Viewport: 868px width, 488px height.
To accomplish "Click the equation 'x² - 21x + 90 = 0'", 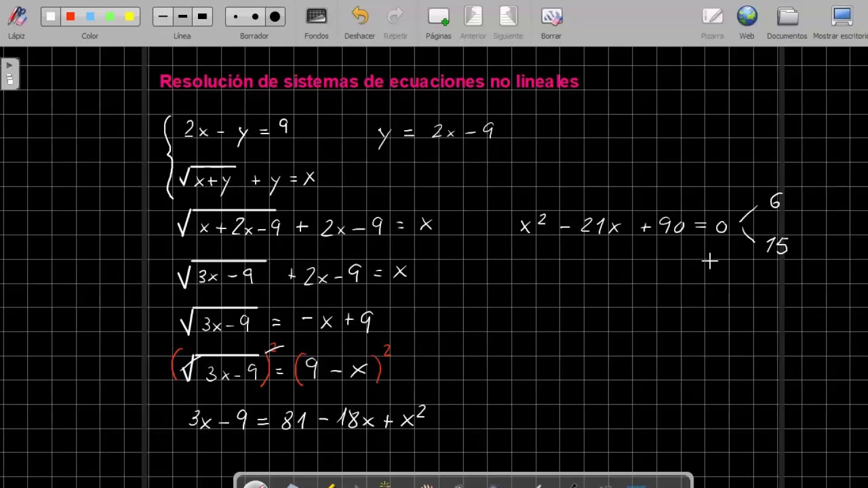I will [x=623, y=226].
